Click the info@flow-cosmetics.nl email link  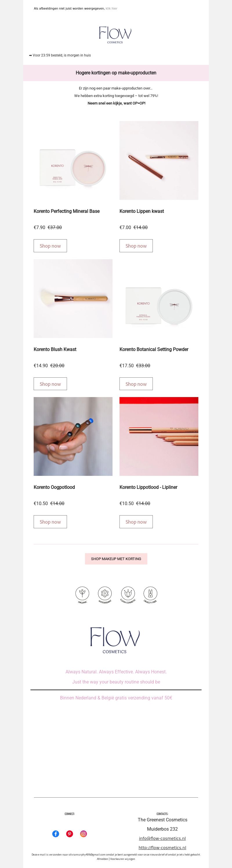pos(162,838)
